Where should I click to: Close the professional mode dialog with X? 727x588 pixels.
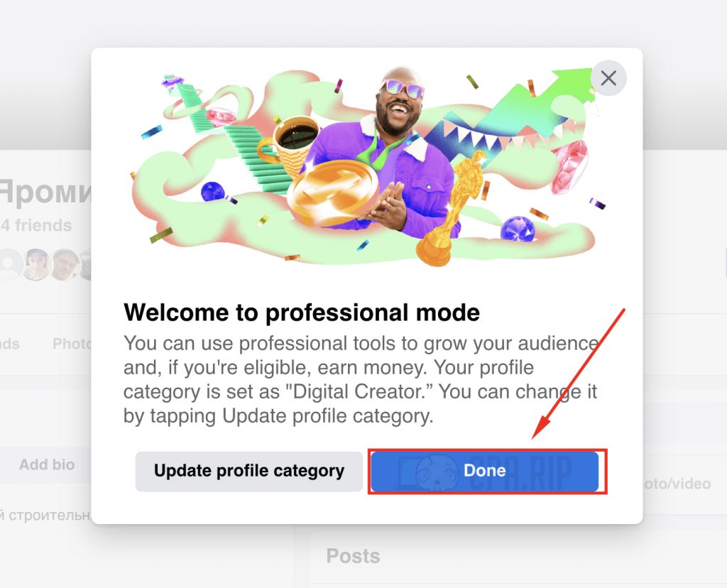click(608, 78)
